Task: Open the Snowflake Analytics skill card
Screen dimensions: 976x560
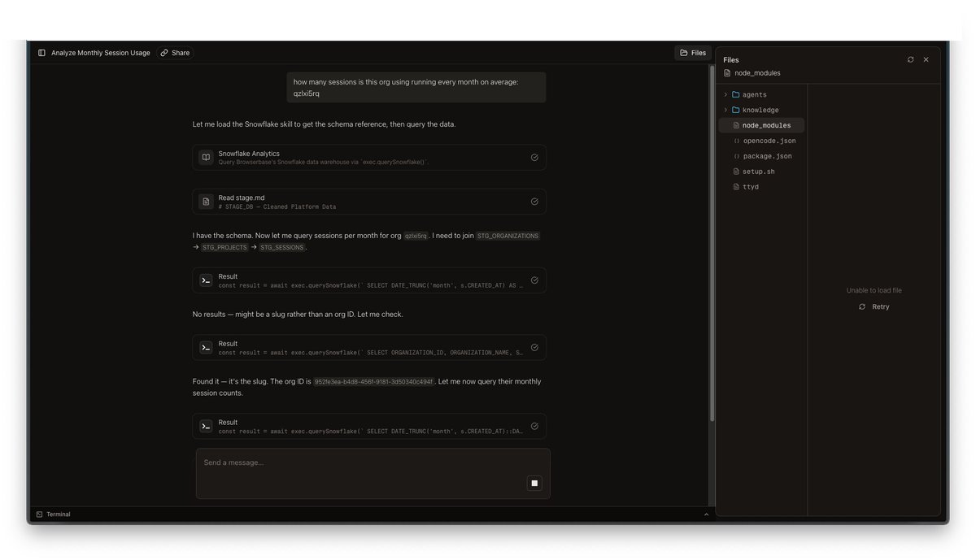Action: point(369,158)
